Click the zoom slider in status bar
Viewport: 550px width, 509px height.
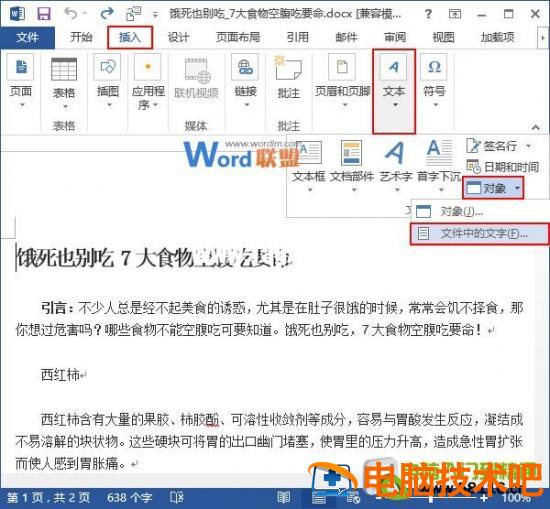(431, 498)
